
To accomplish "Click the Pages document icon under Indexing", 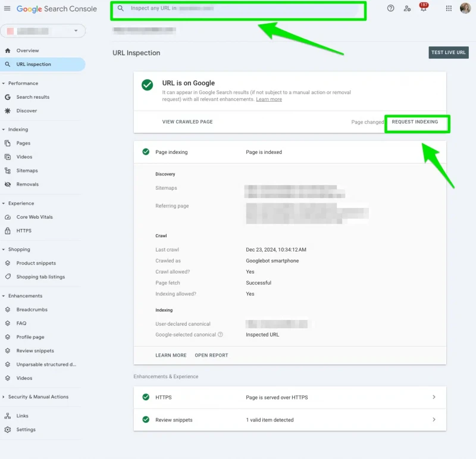I will [x=8, y=143].
